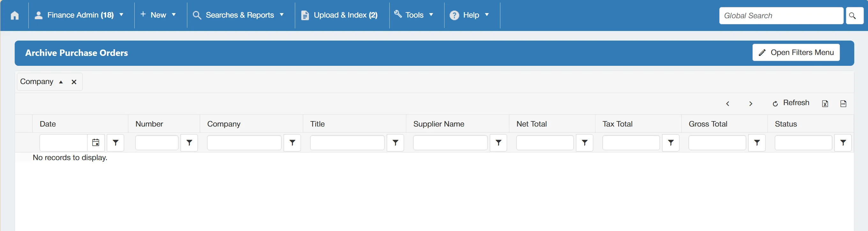Image resolution: width=868 pixels, height=231 pixels.
Task: Click the Supplier Name filter box
Action: click(x=451, y=142)
